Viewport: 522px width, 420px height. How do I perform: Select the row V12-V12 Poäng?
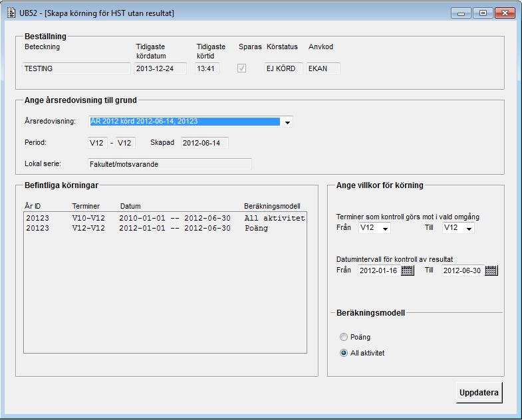(165, 228)
